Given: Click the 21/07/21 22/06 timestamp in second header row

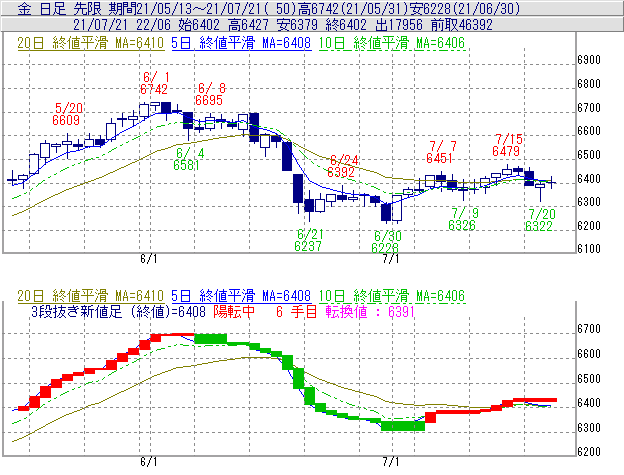Looking at the screenshot, I should [x=122, y=25].
